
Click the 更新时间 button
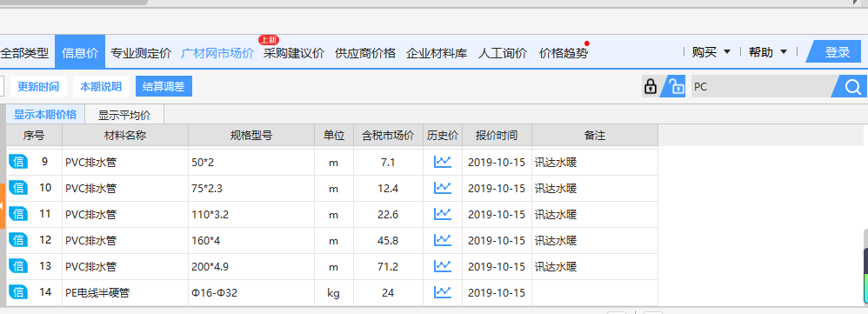coord(38,86)
